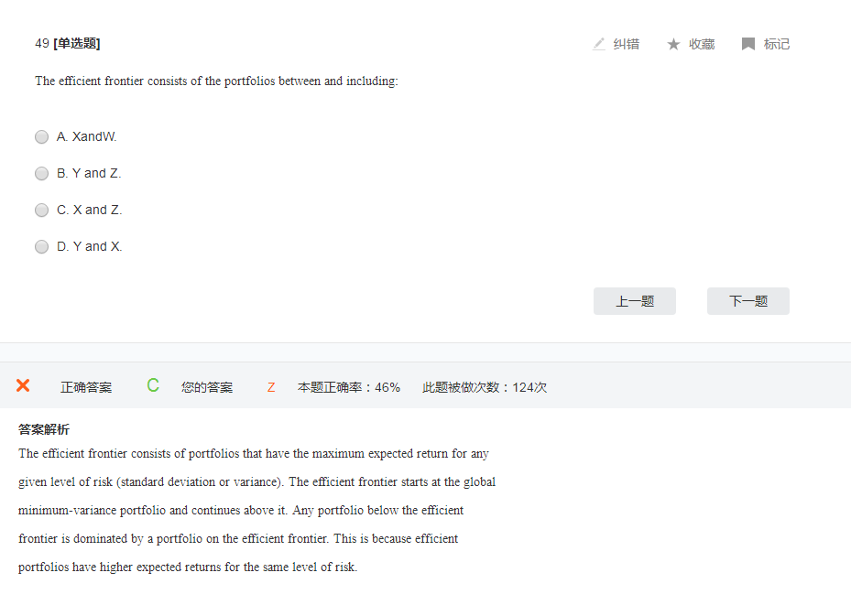Click the 答案解析 heading
This screenshot has height=616, width=851.
(x=44, y=429)
